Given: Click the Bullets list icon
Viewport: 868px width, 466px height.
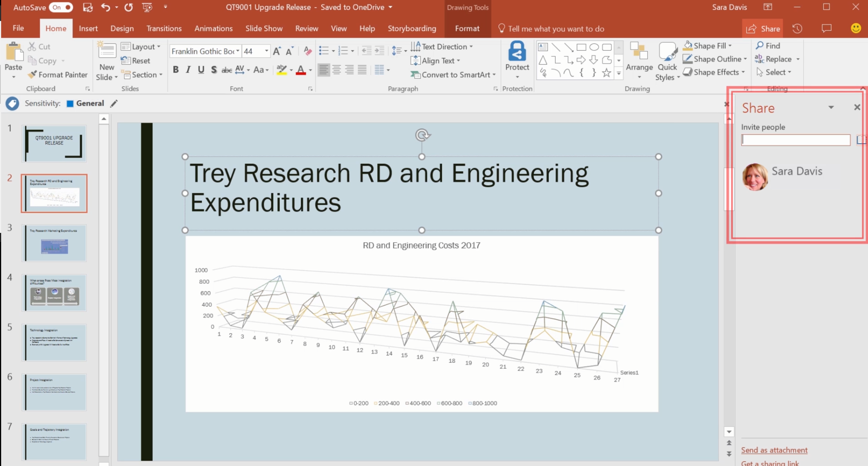Looking at the screenshot, I should pyautogui.click(x=324, y=51).
